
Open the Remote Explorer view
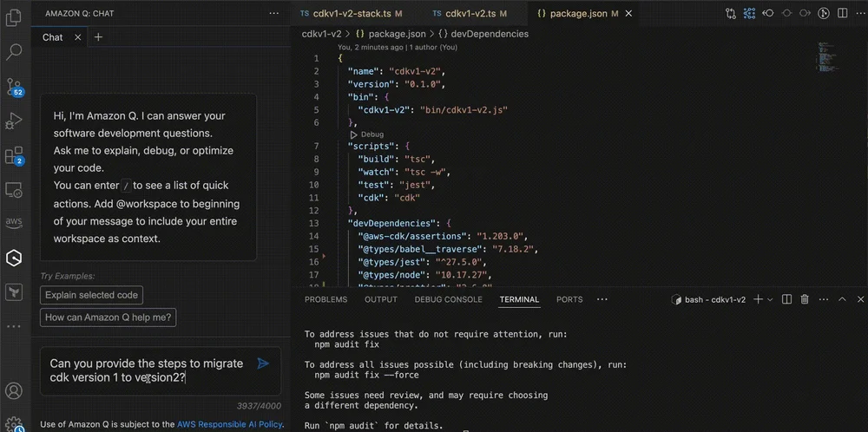pos(13,190)
